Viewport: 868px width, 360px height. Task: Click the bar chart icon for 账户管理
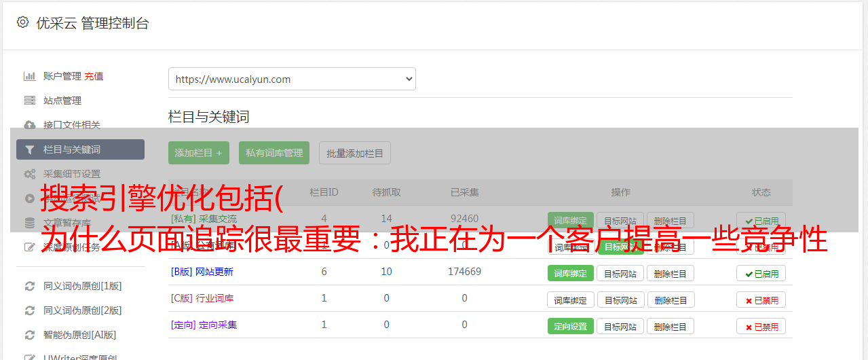[29, 76]
